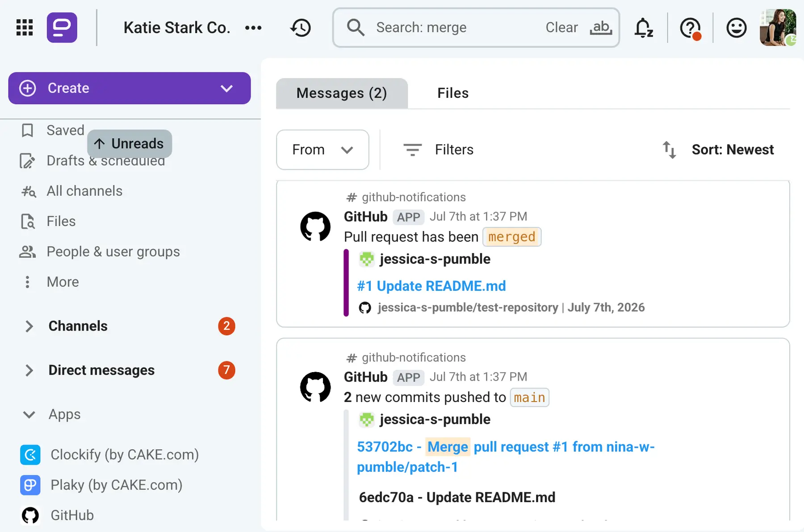The height and width of the screenshot is (532, 804).
Task: Click the Pumble purple logo icon
Action: 62,28
